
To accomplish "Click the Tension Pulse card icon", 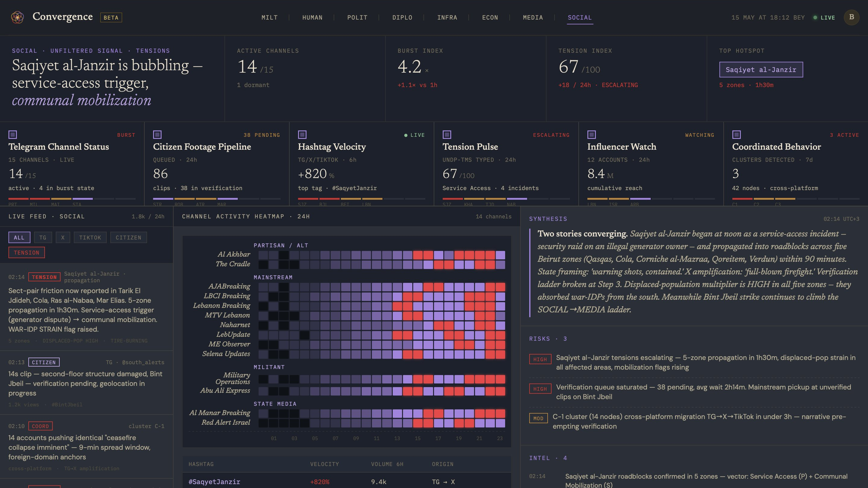I will click(x=447, y=135).
